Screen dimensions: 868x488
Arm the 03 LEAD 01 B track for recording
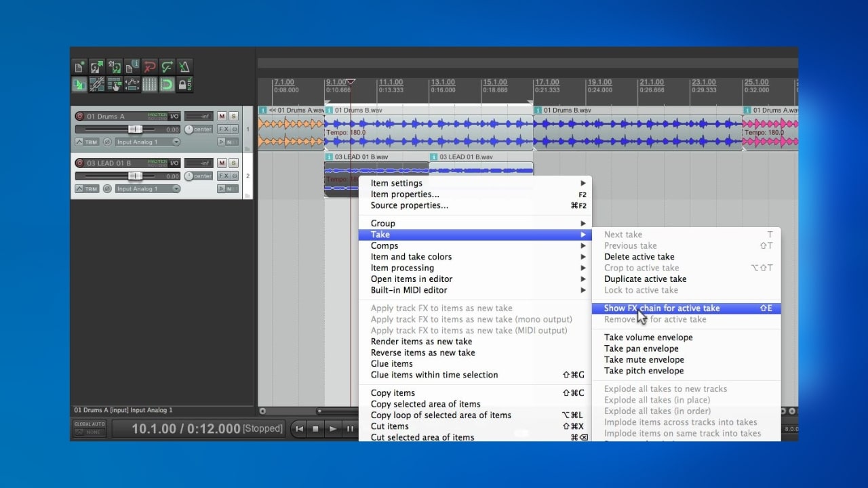(x=80, y=163)
